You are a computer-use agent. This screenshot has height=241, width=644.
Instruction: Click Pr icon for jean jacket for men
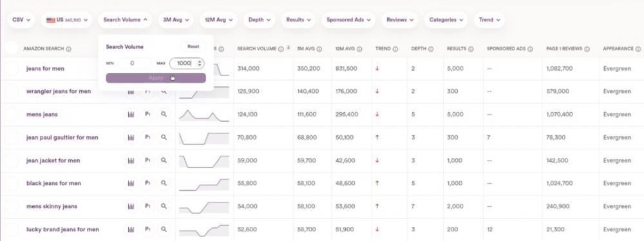147,160
